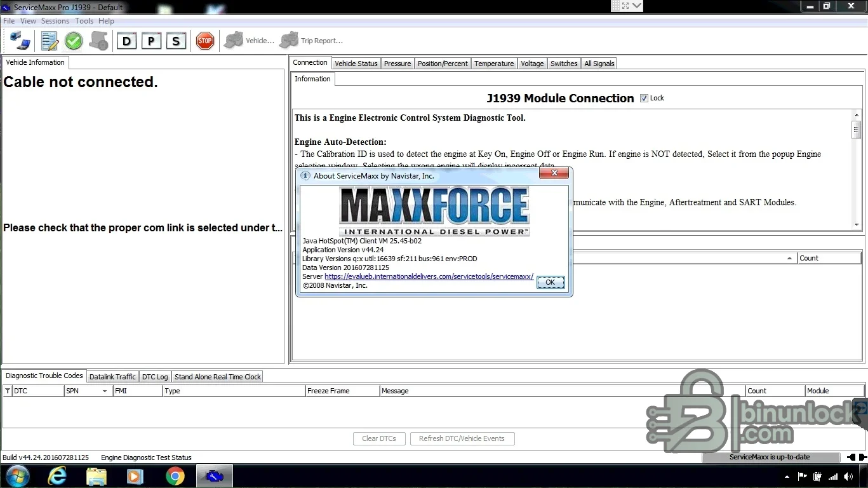Click the red STOP sign icon
The height and width of the screenshot is (488, 868).
pos(204,41)
